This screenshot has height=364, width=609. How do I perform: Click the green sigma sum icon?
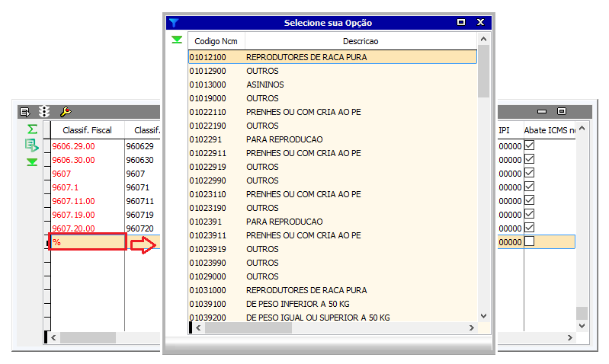[x=32, y=129]
